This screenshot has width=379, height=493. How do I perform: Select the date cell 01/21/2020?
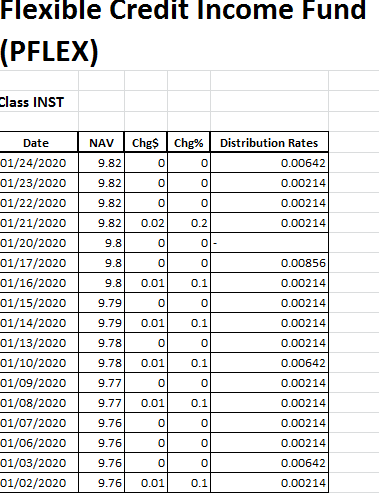[39, 223]
